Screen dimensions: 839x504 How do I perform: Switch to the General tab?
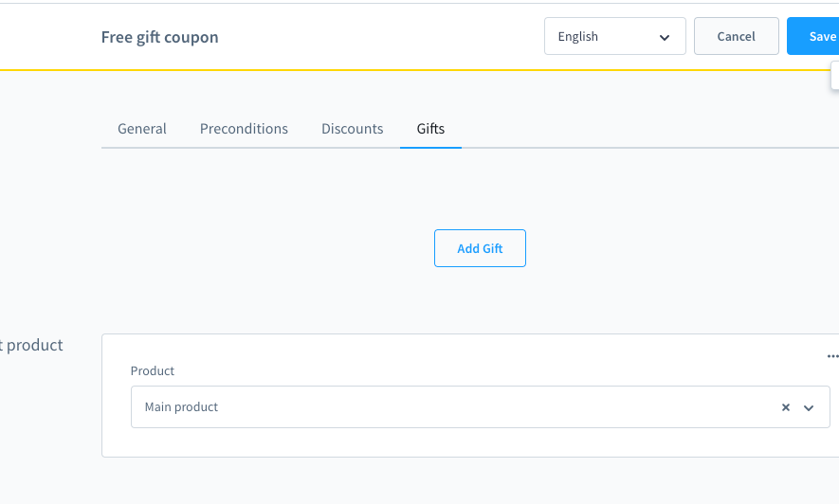pyautogui.click(x=142, y=129)
